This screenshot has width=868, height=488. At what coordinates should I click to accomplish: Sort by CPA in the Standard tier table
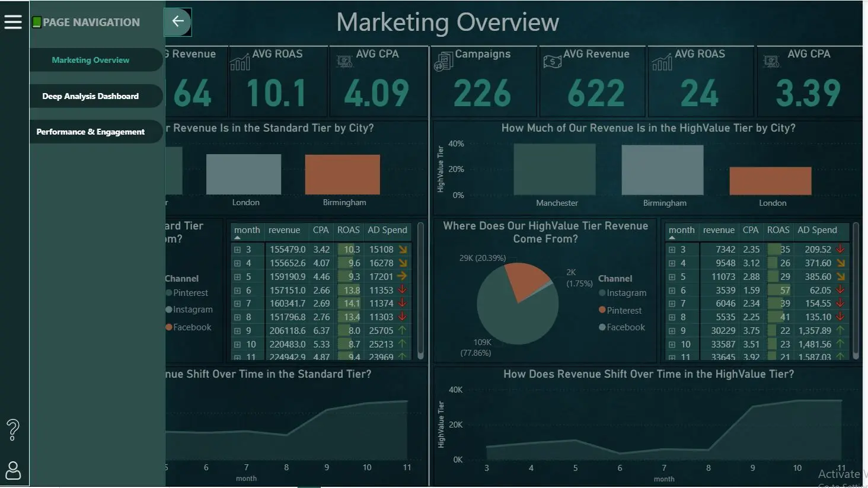pyautogui.click(x=321, y=230)
